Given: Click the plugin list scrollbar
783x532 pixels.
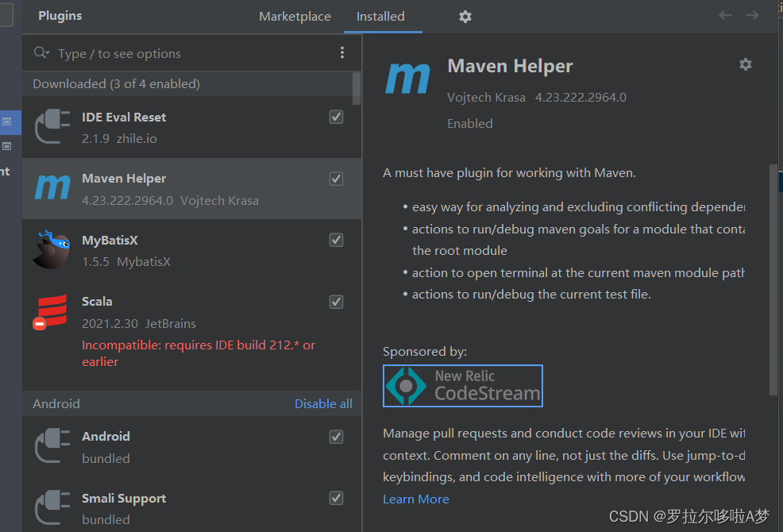Looking at the screenshot, I should pyautogui.click(x=357, y=88).
